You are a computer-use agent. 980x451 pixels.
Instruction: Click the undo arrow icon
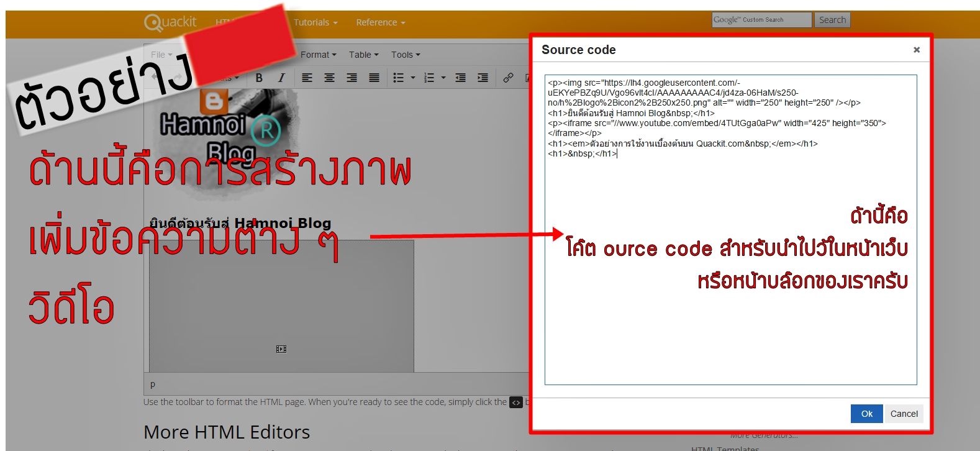pos(155,78)
